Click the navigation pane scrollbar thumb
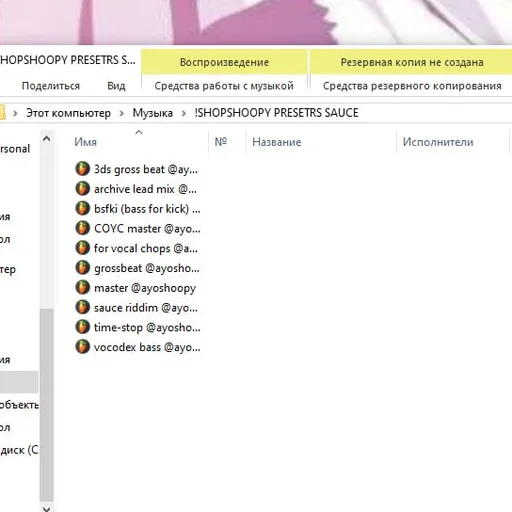Image resolution: width=512 pixels, height=512 pixels. [x=47, y=405]
